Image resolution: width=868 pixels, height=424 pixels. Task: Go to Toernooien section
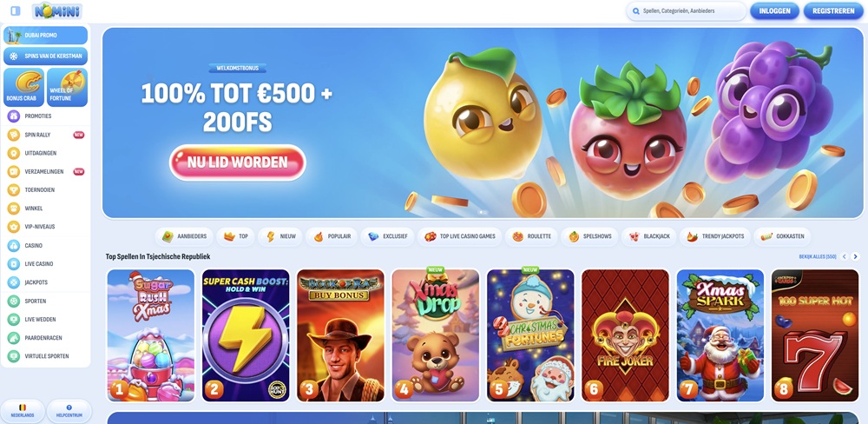point(45,190)
